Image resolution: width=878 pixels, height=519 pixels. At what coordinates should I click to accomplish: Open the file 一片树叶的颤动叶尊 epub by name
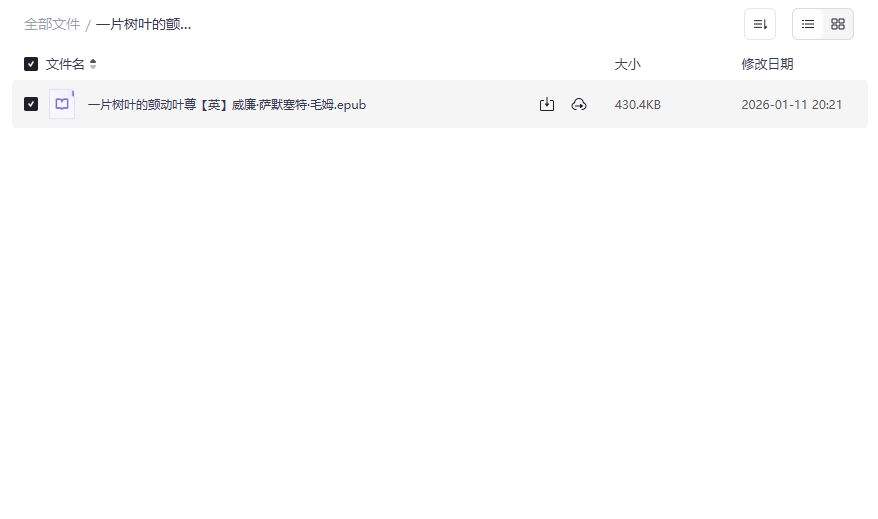(x=227, y=104)
